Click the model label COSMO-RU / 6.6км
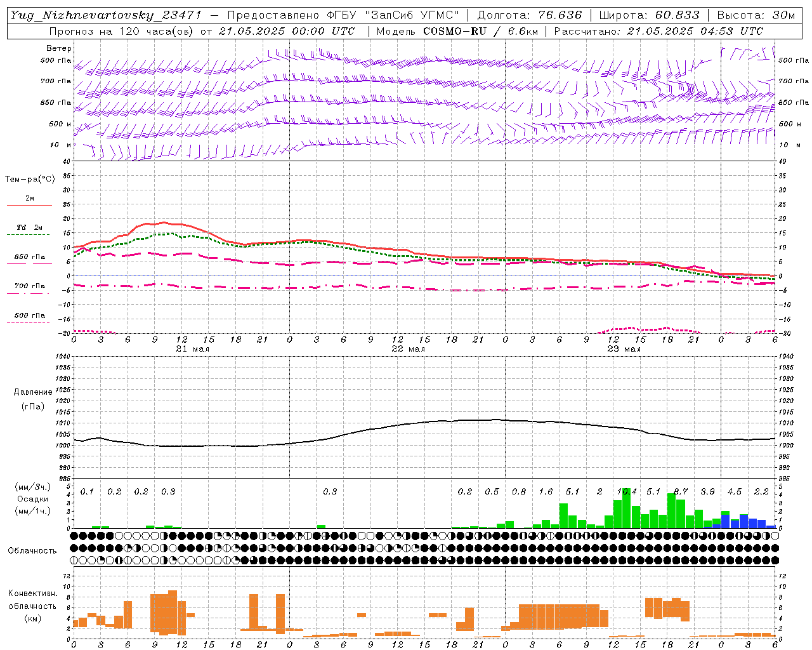The width and height of the screenshot is (812, 650). coord(481,31)
